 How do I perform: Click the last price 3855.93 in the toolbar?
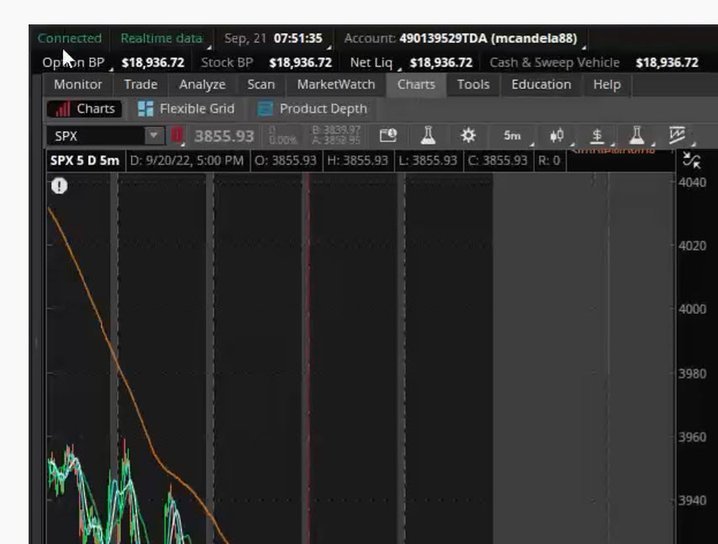(224, 136)
